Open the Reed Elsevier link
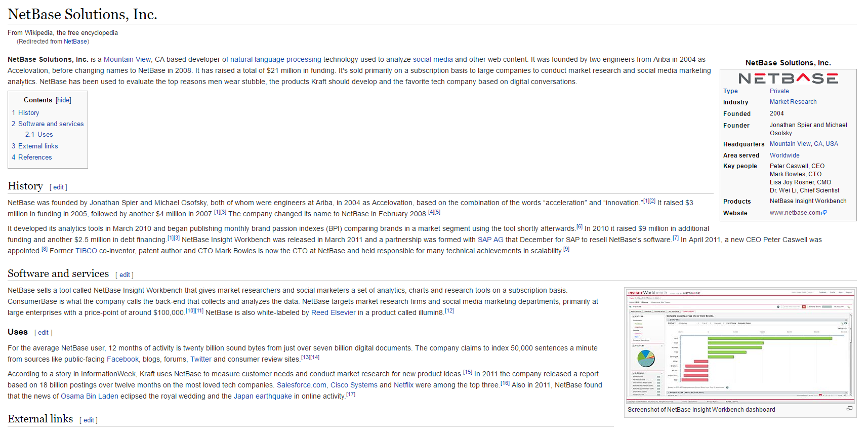Viewport: 868px width, 432px height. 334,312
